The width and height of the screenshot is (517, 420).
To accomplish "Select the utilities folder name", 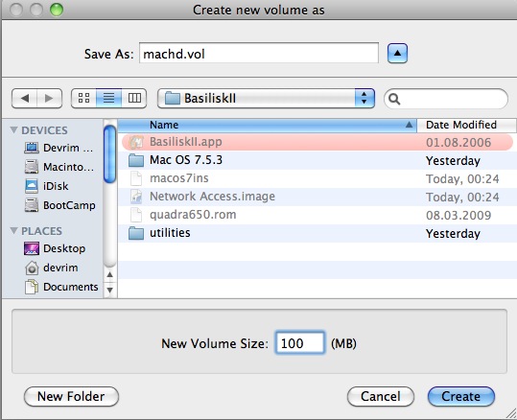I will coord(170,233).
